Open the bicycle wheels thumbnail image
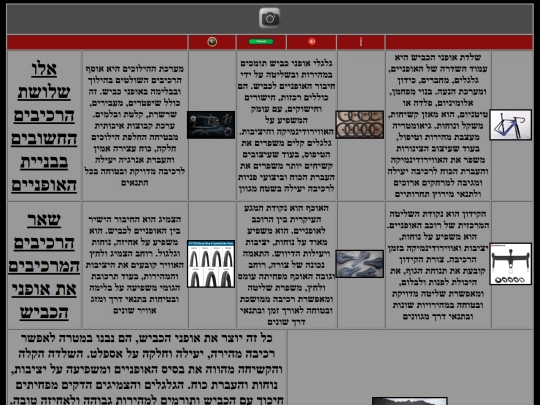This screenshot has width=540, height=405. click(x=360, y=125)
